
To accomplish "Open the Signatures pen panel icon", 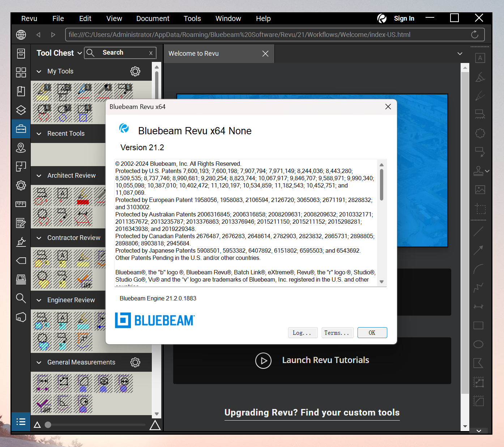I will tap(21, 242).
